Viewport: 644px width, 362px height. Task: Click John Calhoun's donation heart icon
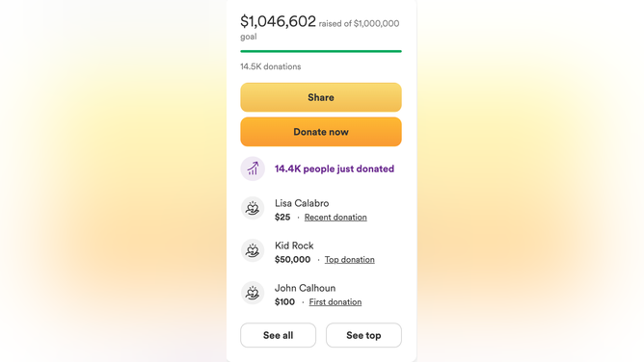click(253, 293)
